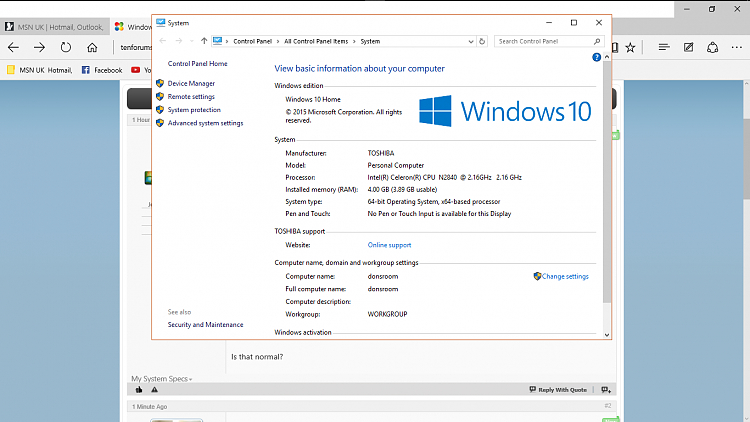Click the System window Forward arrow
The height and width of the screenshot is (422, 750).
click(x=178, y=41)
